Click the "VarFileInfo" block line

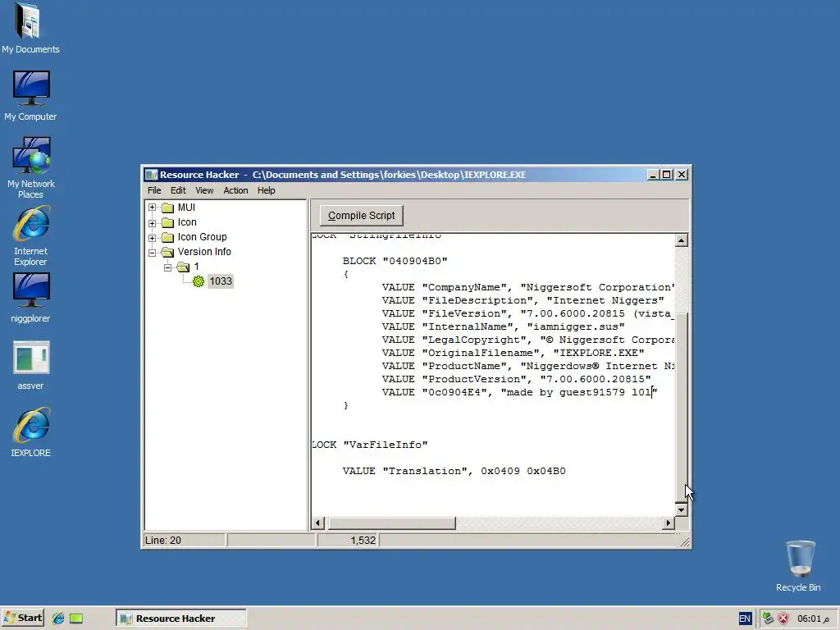(370, 445)
